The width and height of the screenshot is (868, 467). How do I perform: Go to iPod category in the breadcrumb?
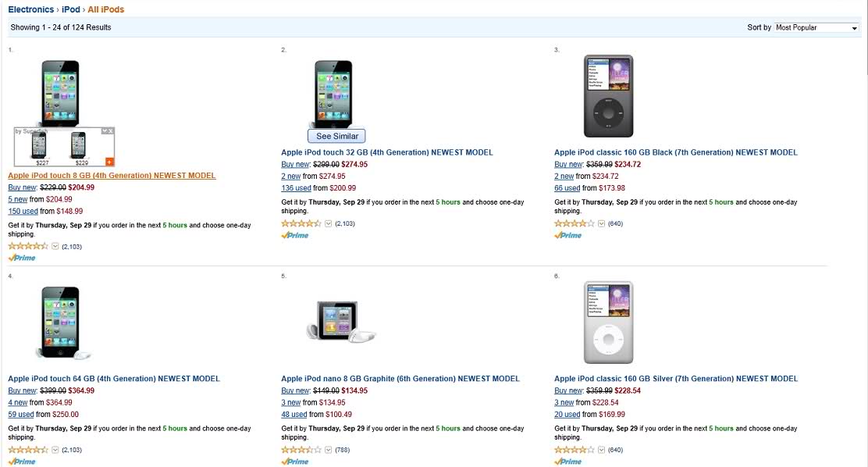(x=71, y=9)
